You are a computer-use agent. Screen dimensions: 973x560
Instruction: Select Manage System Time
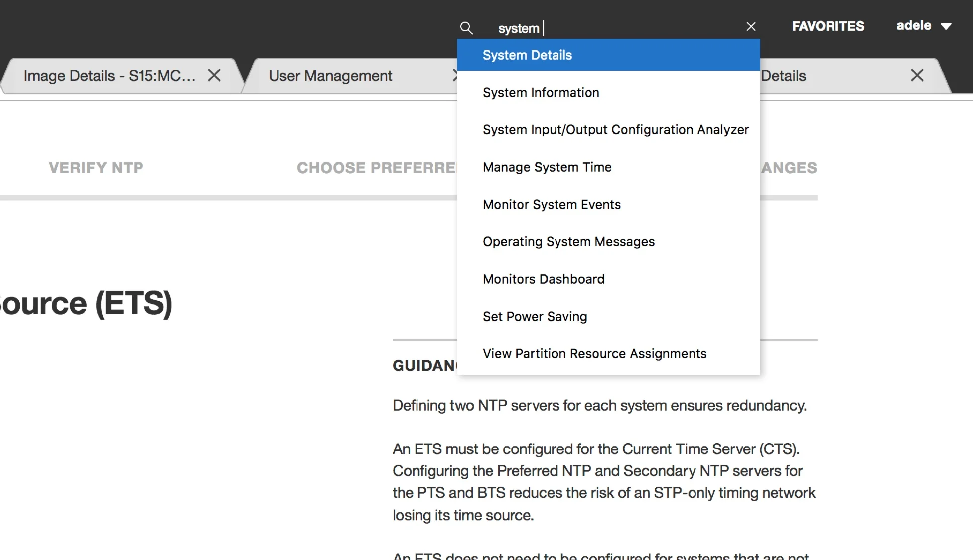(547, 167)
